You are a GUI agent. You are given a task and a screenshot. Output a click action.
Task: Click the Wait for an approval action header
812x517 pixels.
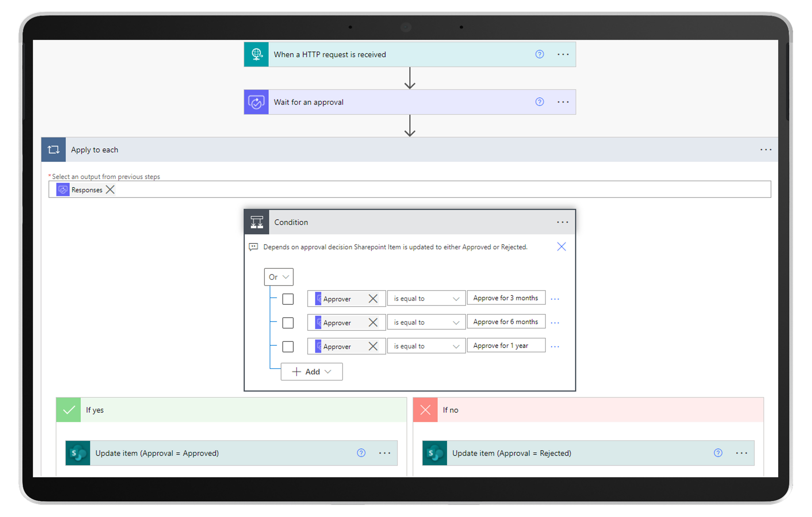pos(371,102)
